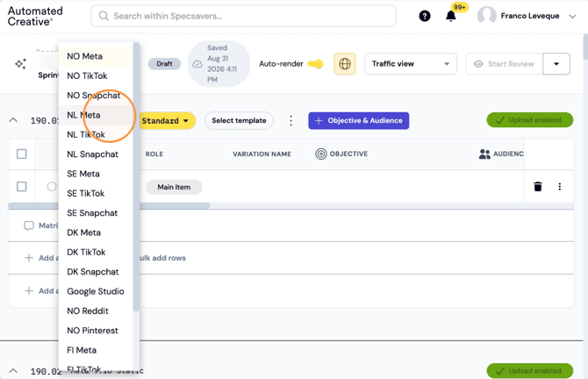
Task: Tick the header select-all checkbox
Action: coord(22,154)
